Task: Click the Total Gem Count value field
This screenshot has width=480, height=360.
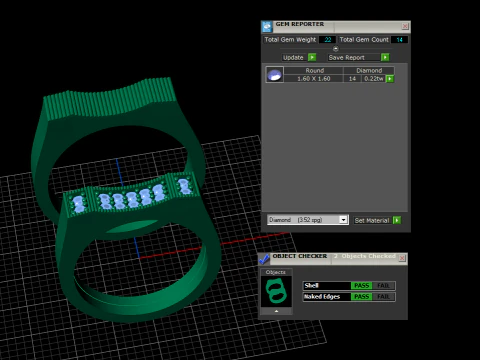Action: [399, 40]
